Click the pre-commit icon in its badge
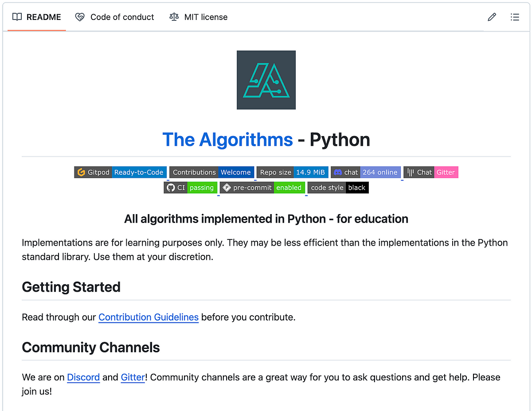This screenshot has width=532, height=411. [227, 188]
